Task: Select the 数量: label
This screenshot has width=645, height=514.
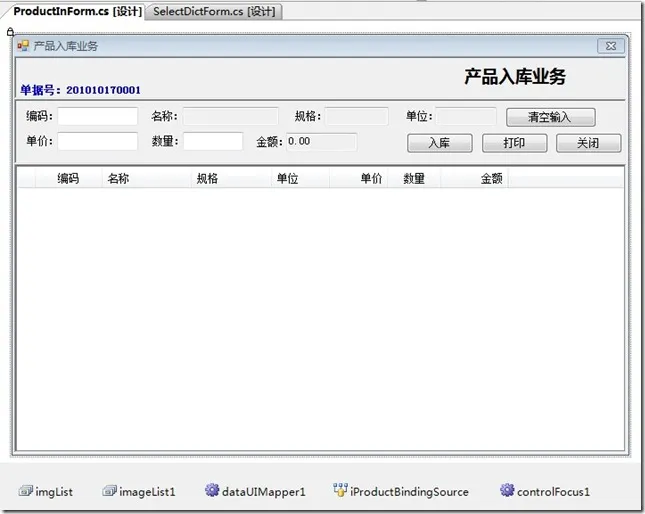Action: click(x=165, y=141)
